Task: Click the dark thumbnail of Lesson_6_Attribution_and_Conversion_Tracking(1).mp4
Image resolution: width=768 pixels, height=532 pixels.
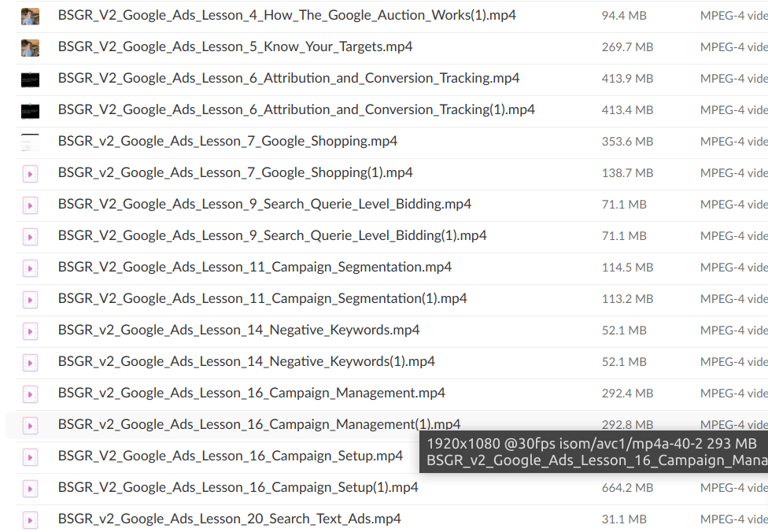Action: coord(30,110)
